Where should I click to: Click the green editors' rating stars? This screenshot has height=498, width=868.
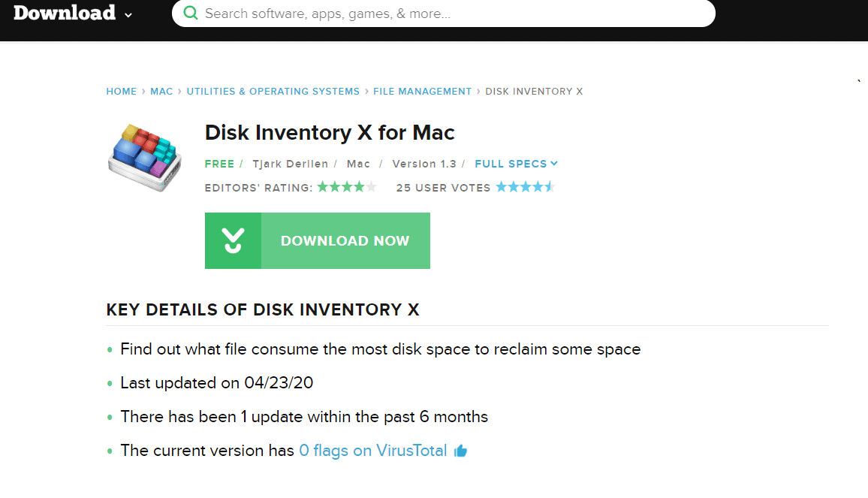point(347,187)
